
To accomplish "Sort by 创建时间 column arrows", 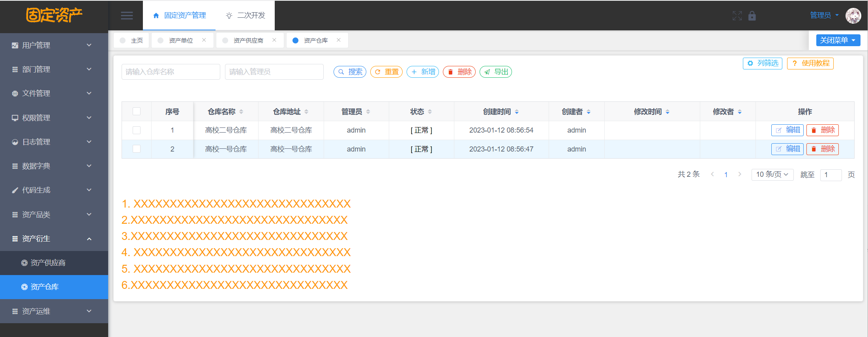I will [x=517, y=112].
